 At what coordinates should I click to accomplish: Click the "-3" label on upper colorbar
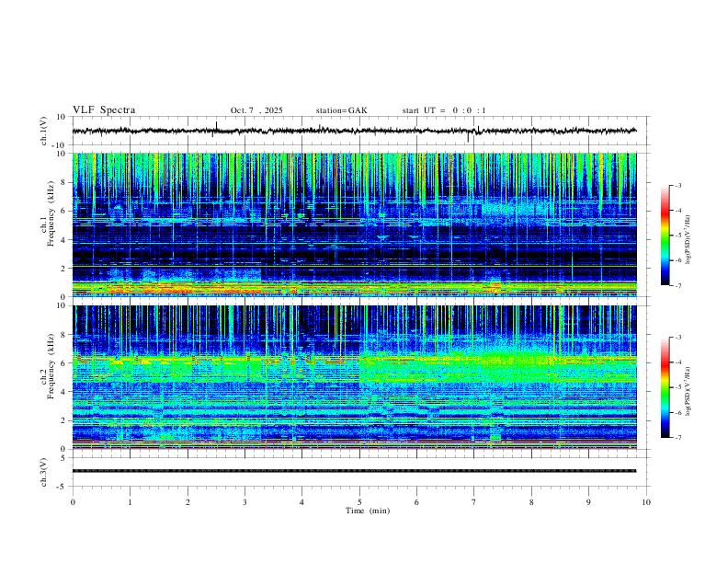678,185
